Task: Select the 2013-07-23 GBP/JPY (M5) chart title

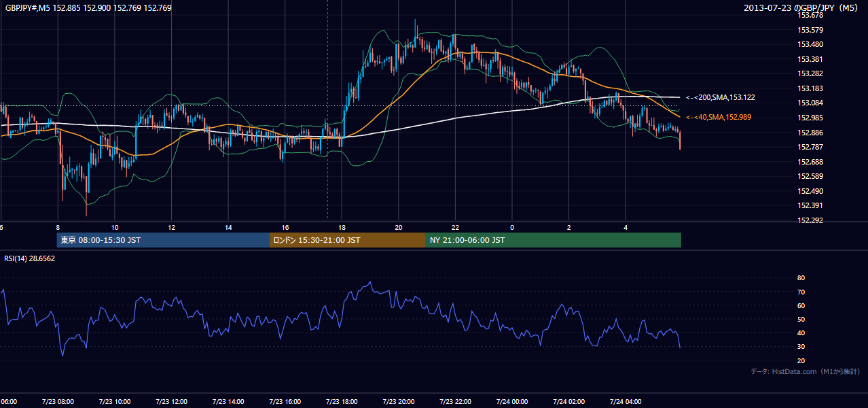Action: pyautogui.click(x=802, y=8)
